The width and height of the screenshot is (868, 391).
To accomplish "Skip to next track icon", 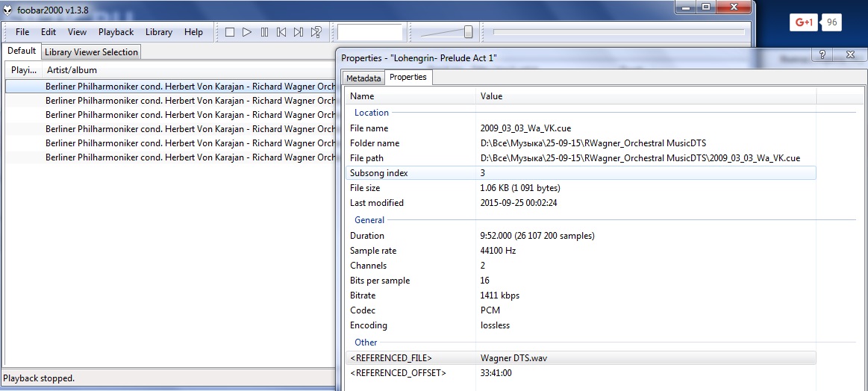I will pyautogui.click(x=299, y=32).
